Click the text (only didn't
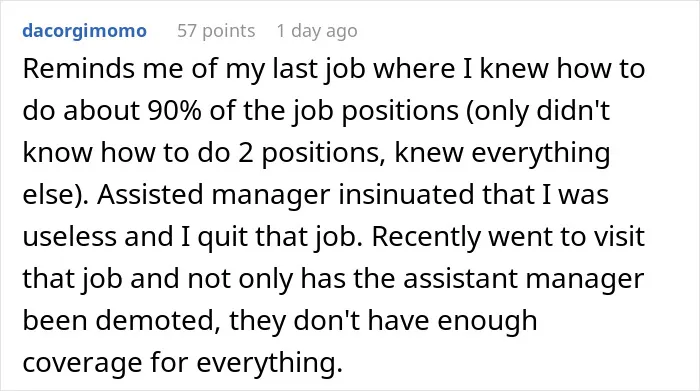The image size is (700, 391). 538,112
